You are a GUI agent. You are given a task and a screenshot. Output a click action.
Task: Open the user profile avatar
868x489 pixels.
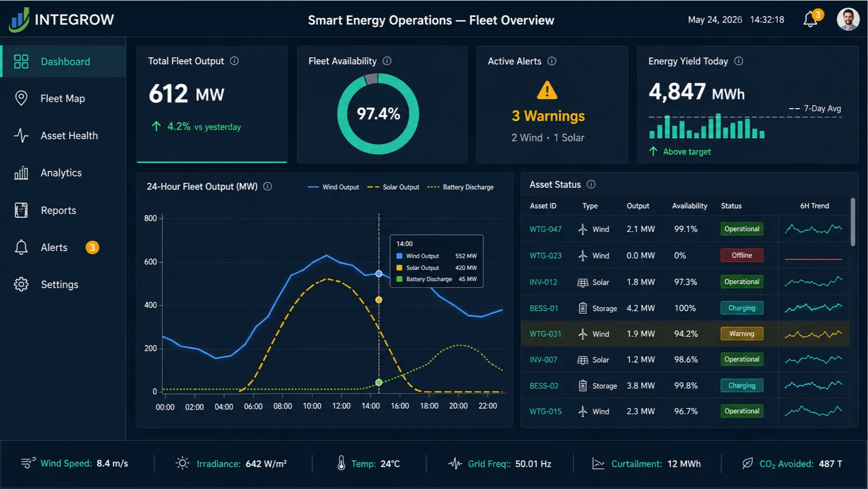(x=848, y=20)
